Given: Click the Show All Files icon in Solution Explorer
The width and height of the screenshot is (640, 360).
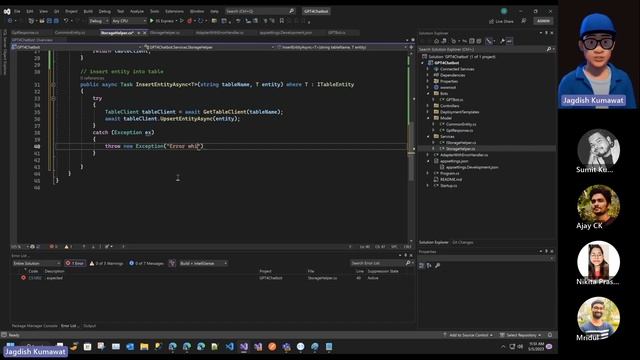Looking at the screenshot, I should (x=479, y=41).
